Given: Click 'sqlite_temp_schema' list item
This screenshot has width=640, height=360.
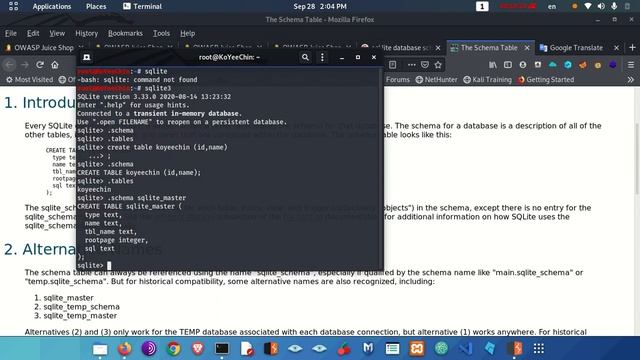Looking at the screenshot, I should click(x=82, y=307).
